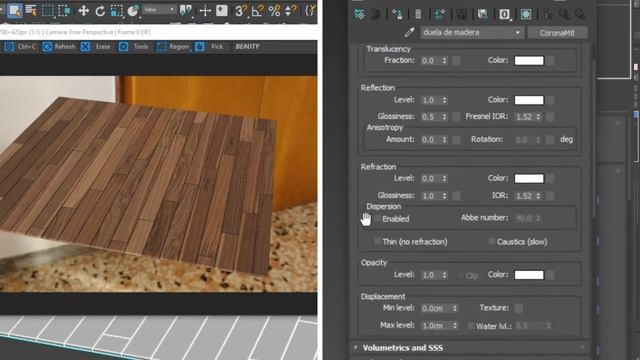640x360 pixels.
Task: Click Reset Map/Mtl trash icon
Action: (x=418, y=14)
